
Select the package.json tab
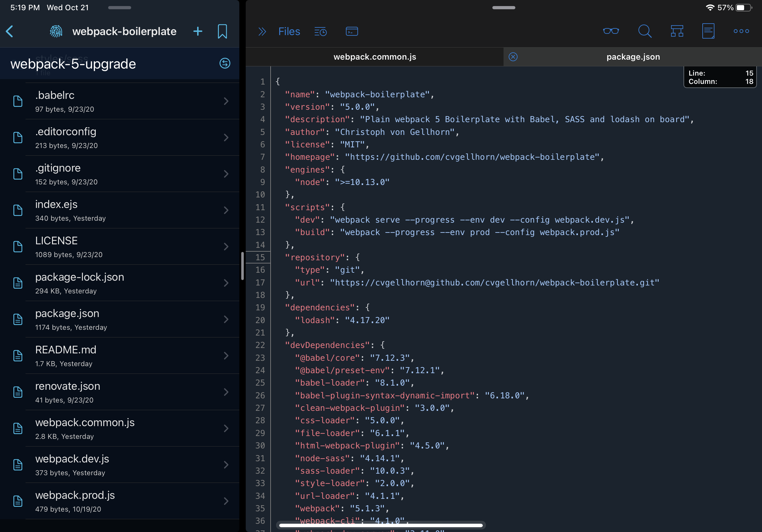pos(633,57)
